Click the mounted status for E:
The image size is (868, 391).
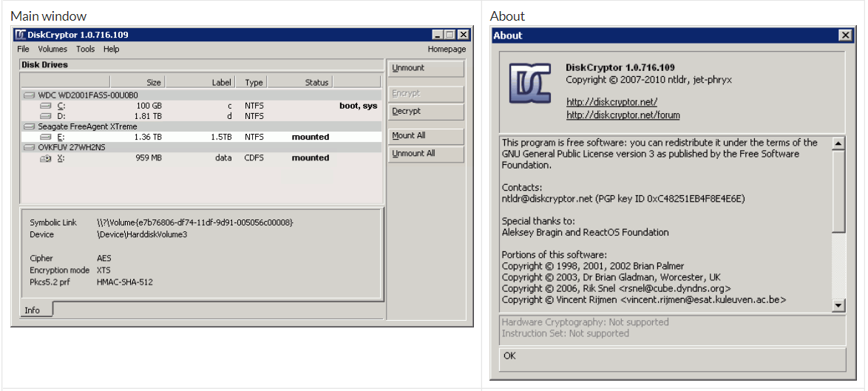tap(311, 137)
